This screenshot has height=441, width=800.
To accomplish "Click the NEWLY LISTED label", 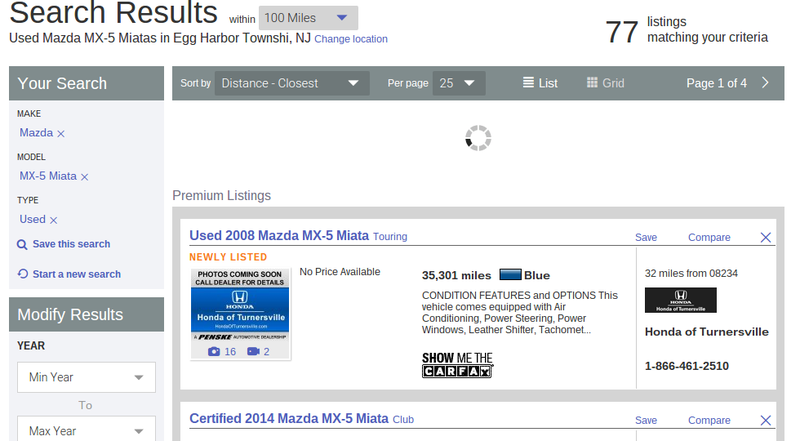I will [x=228, y=257].
